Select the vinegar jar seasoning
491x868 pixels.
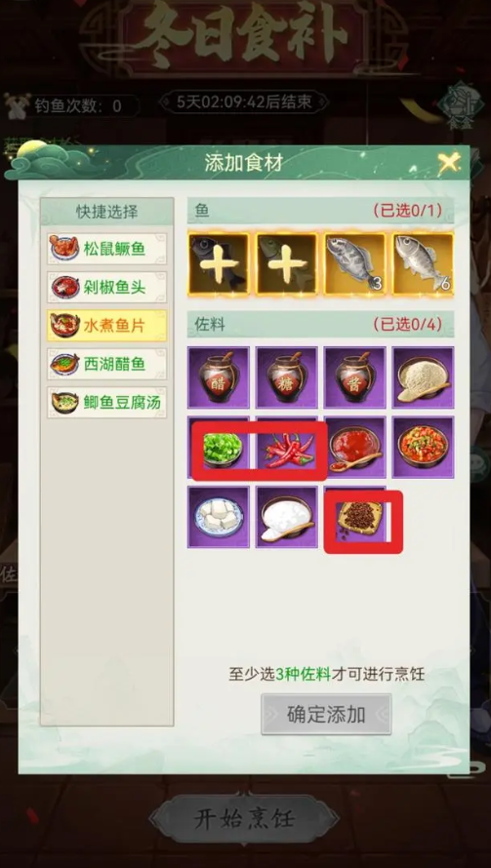pyautogui.click(x=219, y=377)
